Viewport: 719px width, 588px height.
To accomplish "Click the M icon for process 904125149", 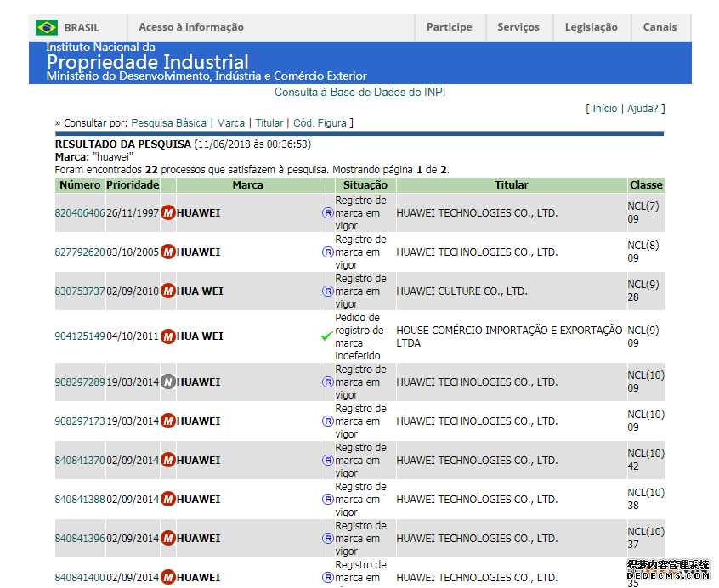I will (x=168, y=336).
